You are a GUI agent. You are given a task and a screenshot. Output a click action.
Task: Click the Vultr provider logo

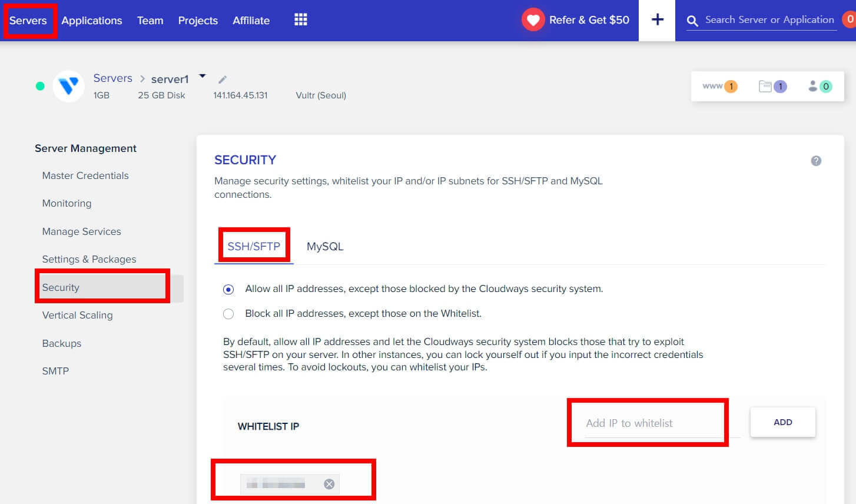tap(69, 87)
